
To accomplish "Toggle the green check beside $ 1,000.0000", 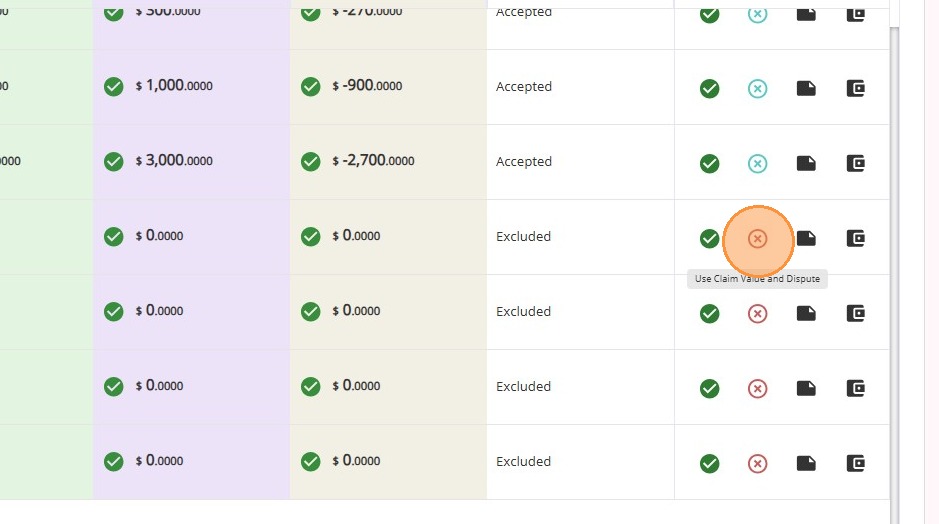I will pos(114,86).
